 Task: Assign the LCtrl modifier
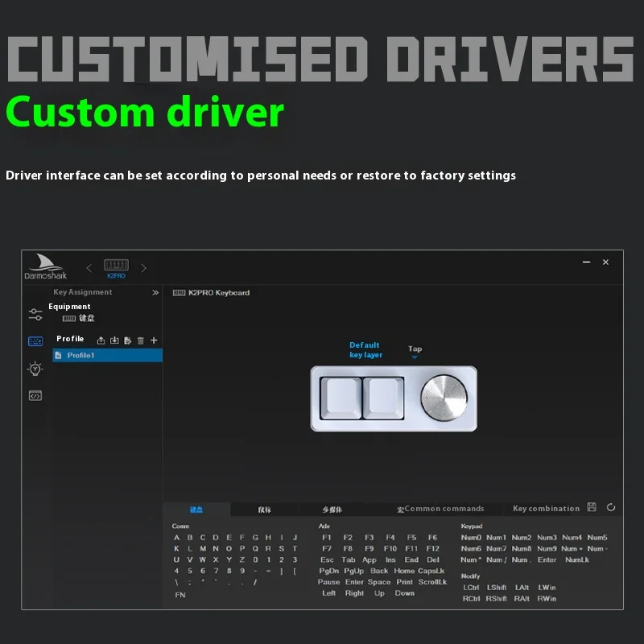471,588
